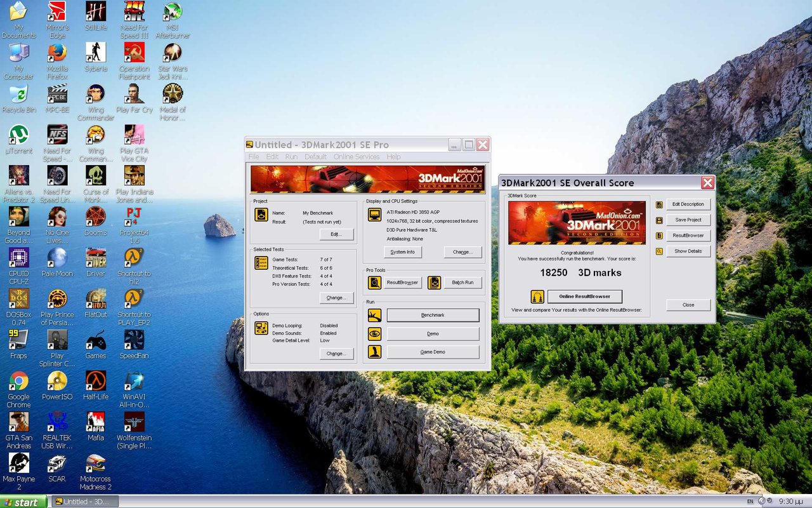Click the Project64 1.6 emulator icon
812x508 pixels.
pyautogui.click(x=134, y=225)
